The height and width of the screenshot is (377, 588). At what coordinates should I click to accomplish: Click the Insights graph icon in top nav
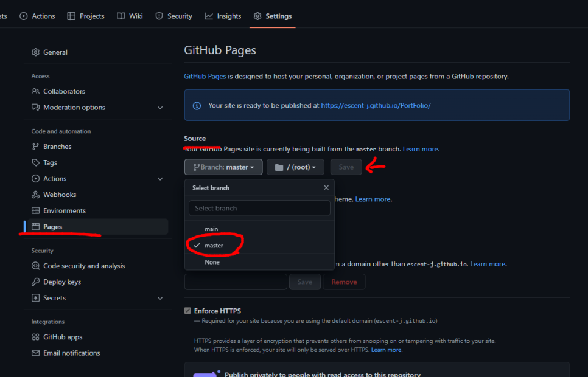[x=209, y=16]
